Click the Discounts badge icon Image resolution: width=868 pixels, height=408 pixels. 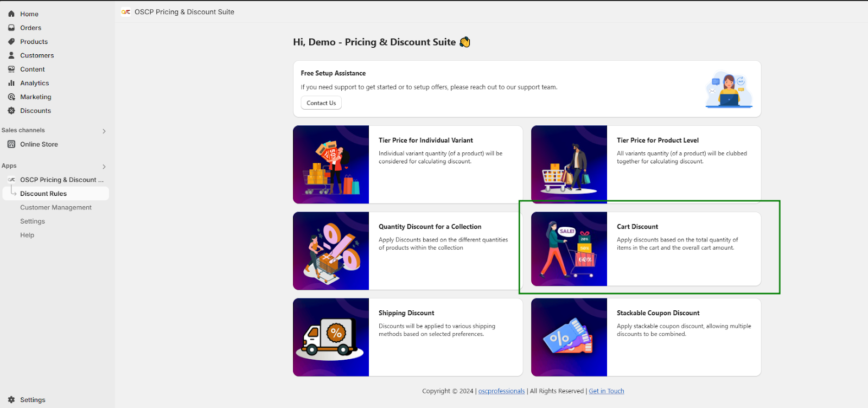[x=11, y=111]
